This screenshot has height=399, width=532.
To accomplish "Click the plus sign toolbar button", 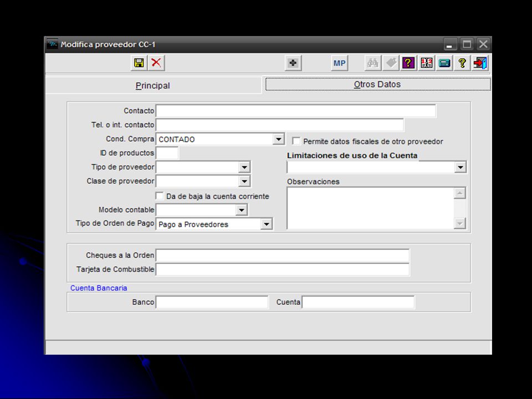I will click(x=293, y=63).
